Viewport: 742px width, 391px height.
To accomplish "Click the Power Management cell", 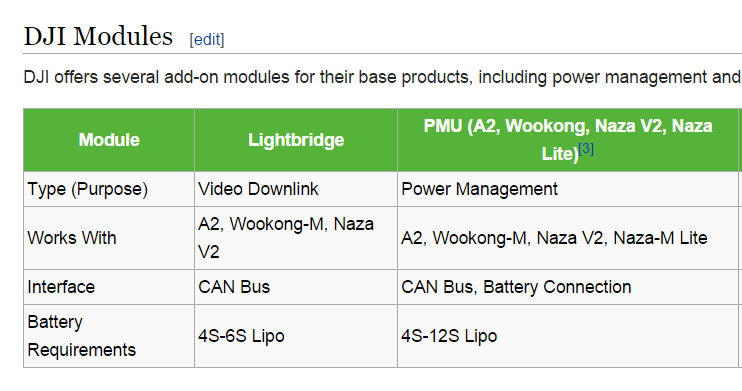I will point(568,189).
